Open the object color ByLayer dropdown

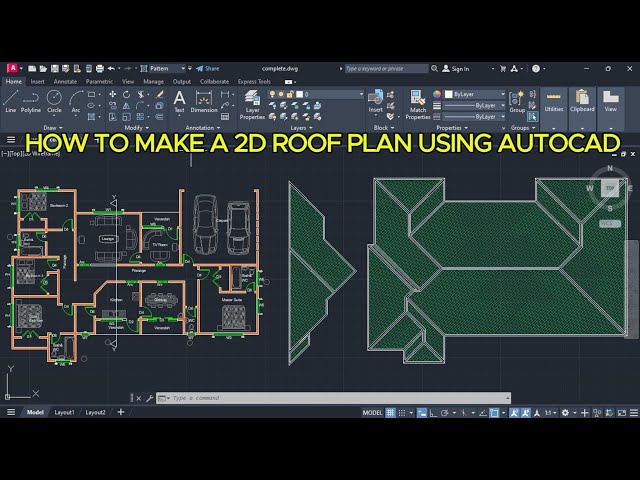click(x=475, y=94)
